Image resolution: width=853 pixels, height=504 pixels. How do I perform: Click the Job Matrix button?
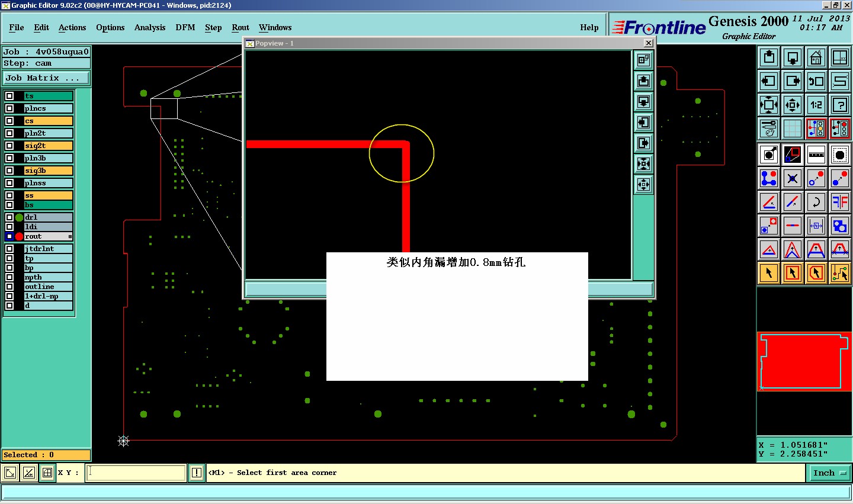pyautogui.click(x=46, y=78)
